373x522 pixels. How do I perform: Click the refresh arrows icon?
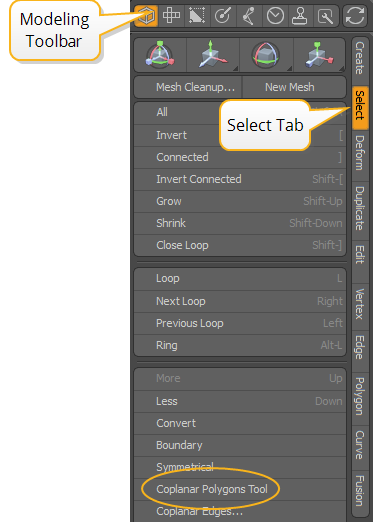[x=355, y=16]
